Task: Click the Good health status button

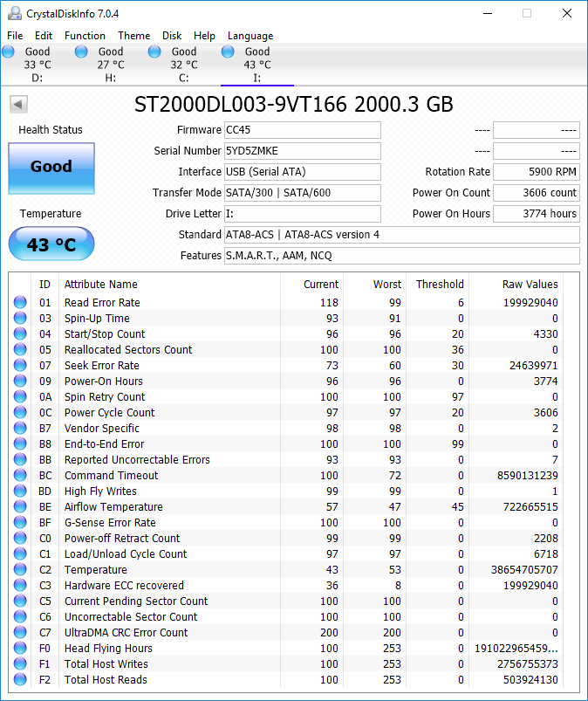Action: 51,168
